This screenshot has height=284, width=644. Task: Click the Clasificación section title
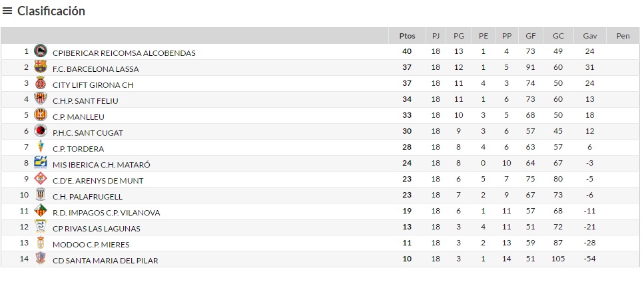[x=51, y=11]
